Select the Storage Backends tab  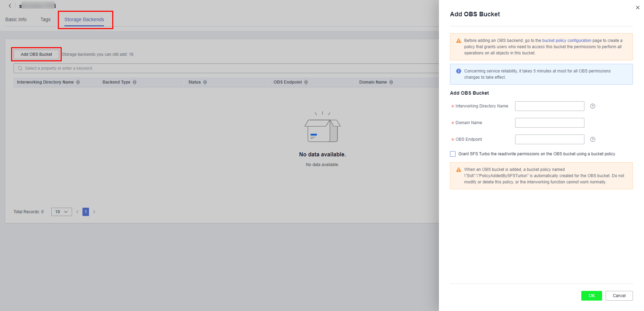coord(84,19)
